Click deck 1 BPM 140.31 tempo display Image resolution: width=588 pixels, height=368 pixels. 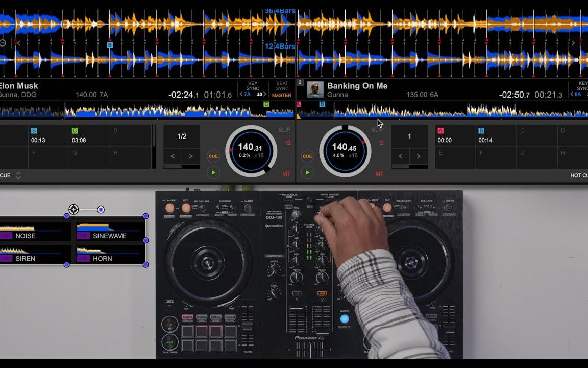pos(251,147)
